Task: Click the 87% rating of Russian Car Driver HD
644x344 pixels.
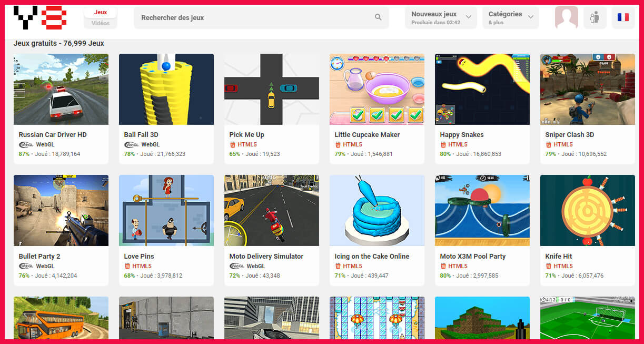Action: click(24, 154)
